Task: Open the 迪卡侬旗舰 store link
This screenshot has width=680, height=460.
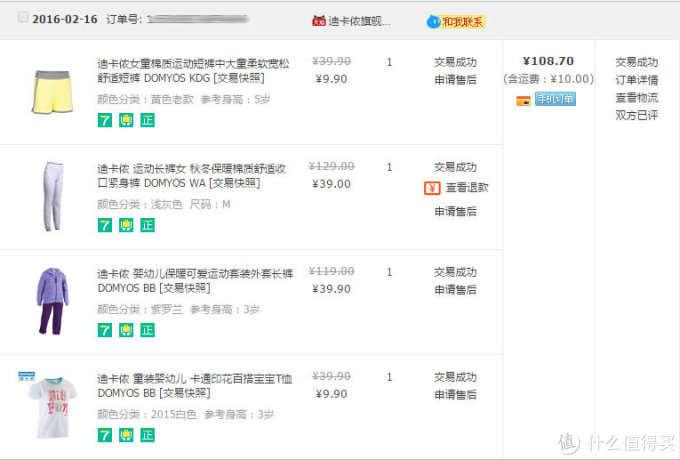Action: coord(360,21)
